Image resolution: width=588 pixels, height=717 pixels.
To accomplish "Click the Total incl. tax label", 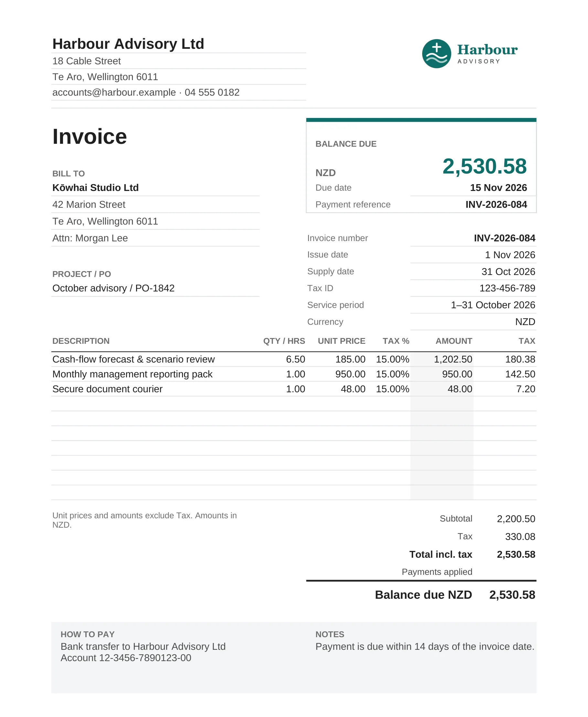I will pyautogui.click(x=441, y=554).
